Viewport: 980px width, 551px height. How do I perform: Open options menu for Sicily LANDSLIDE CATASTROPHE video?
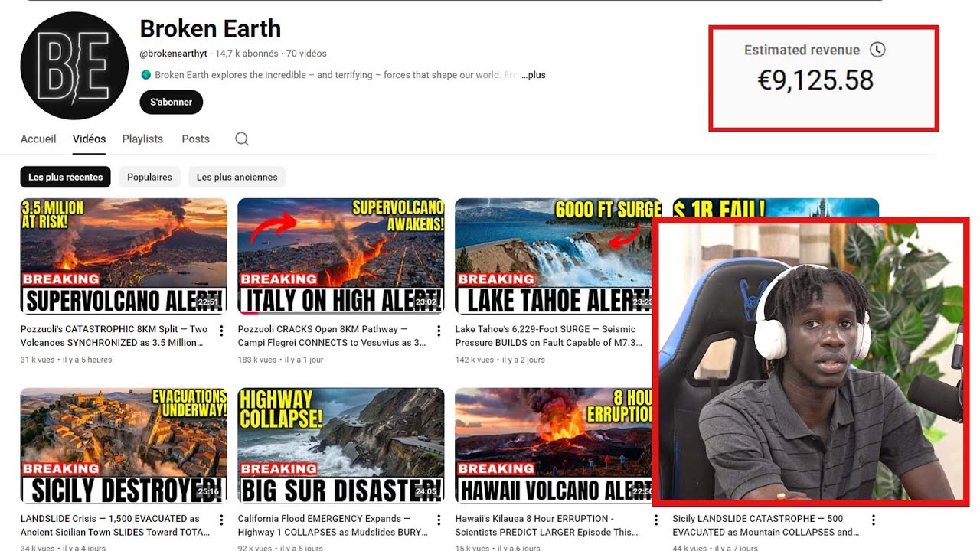(x=874, y=520)
